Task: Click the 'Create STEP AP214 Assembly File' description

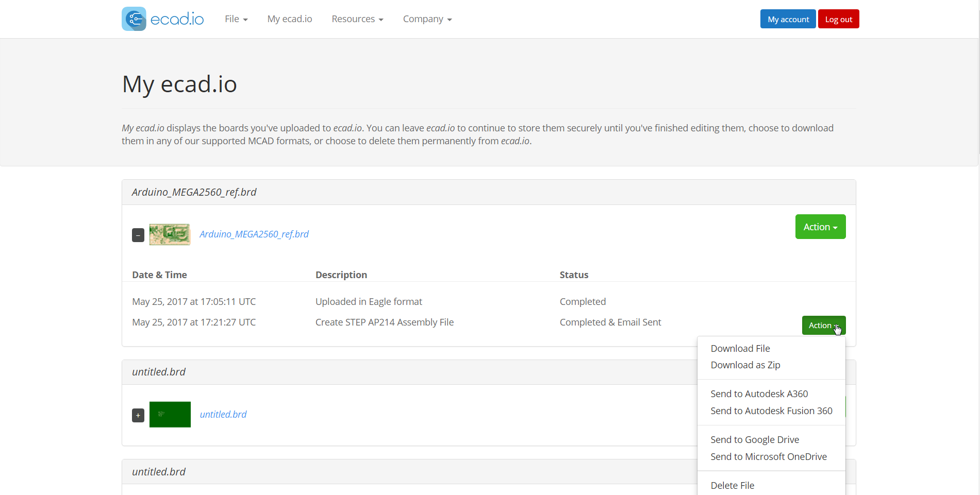Action: [384, 322]
